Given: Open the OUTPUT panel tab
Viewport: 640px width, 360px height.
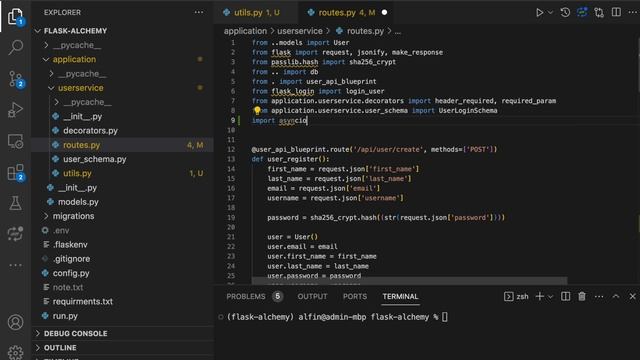Looking at the screenshot, I should tap(312, 297).
